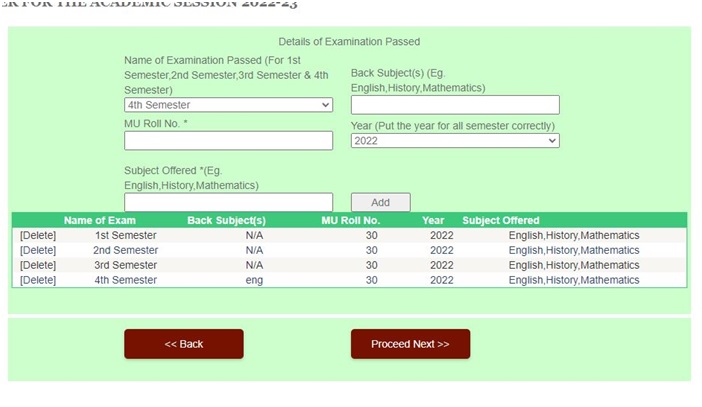Expand the Year selection dropdown
This screenshot has width=702, height=407.
point(454,141)
